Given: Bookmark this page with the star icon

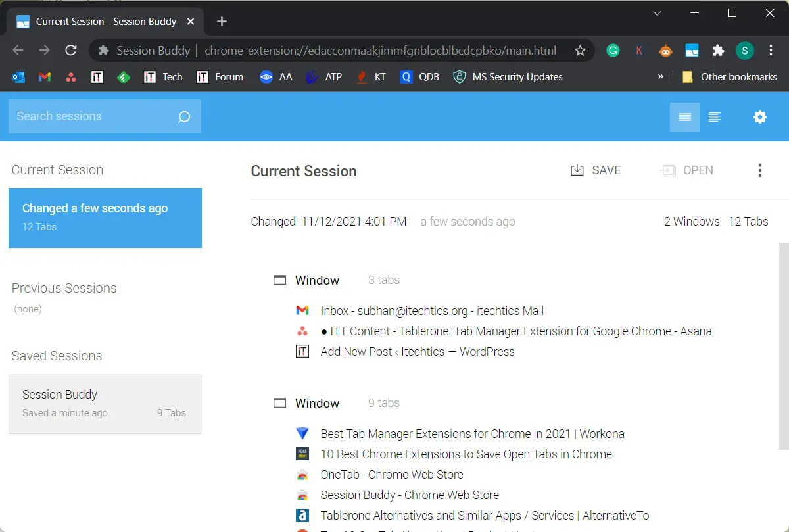Looking at the screenshot, I should click(580, 51).
